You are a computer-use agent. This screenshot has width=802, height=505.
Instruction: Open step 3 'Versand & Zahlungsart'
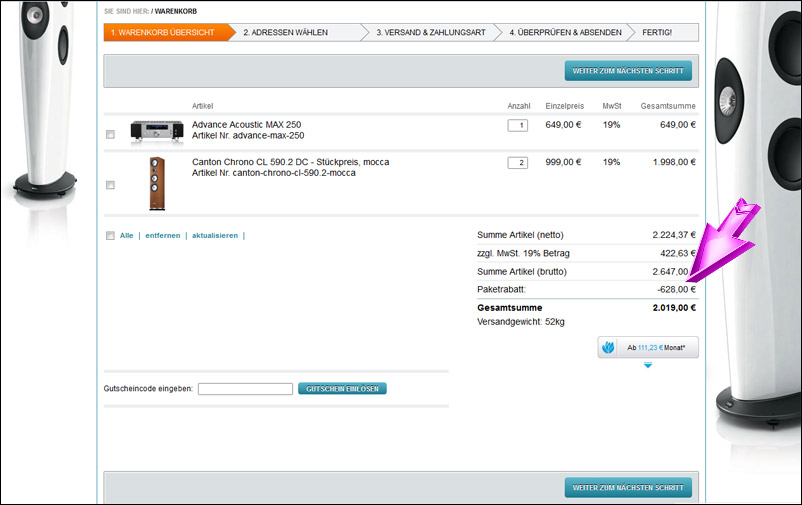431,32
